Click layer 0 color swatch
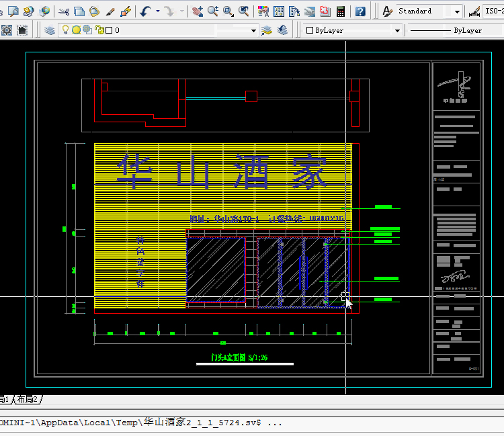This screenshot has width=504, height=436. [109, 30]
